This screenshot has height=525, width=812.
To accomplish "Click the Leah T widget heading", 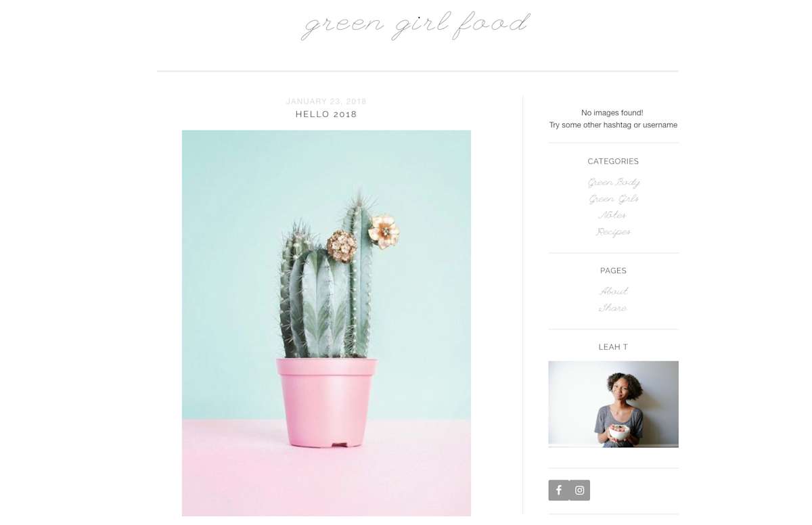I will (x=613, y=347).
